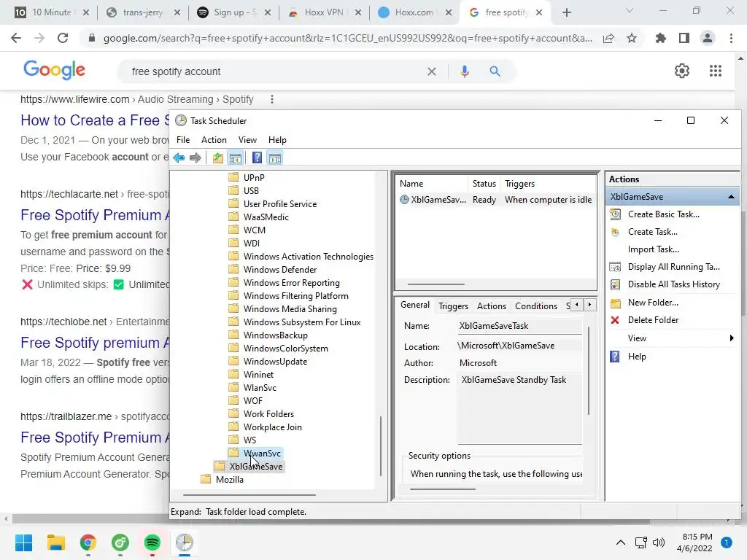This screenshot has height=560, width=747.
Task: Click the Disable All Tasks History icon
Action: 615,284
